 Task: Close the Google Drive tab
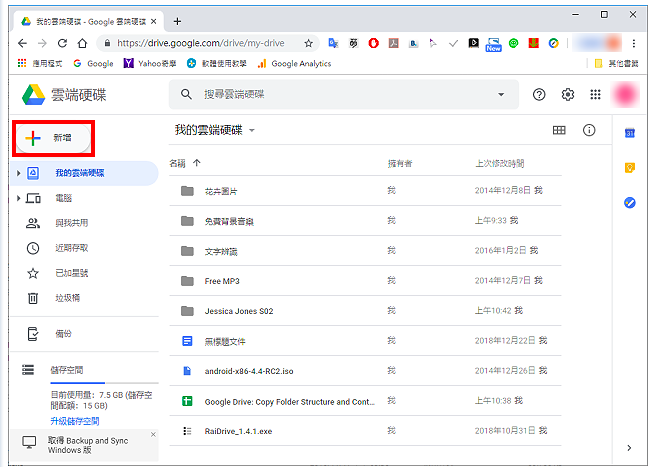click(154, 21)
